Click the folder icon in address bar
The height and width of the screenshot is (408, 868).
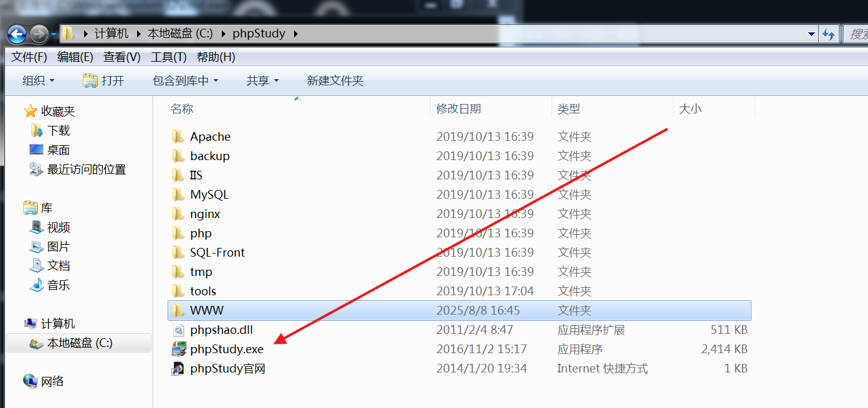pos(69,34)
